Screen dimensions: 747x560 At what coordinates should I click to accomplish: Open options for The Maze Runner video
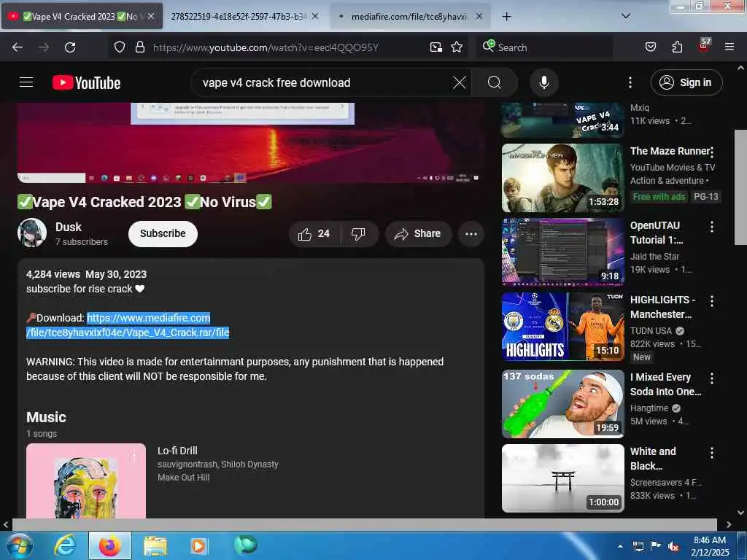coord(712,152)
